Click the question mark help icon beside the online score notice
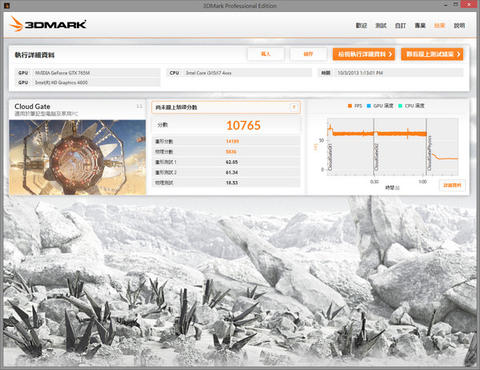The height and width of the screenshot is (370, 480). (294, 107)
